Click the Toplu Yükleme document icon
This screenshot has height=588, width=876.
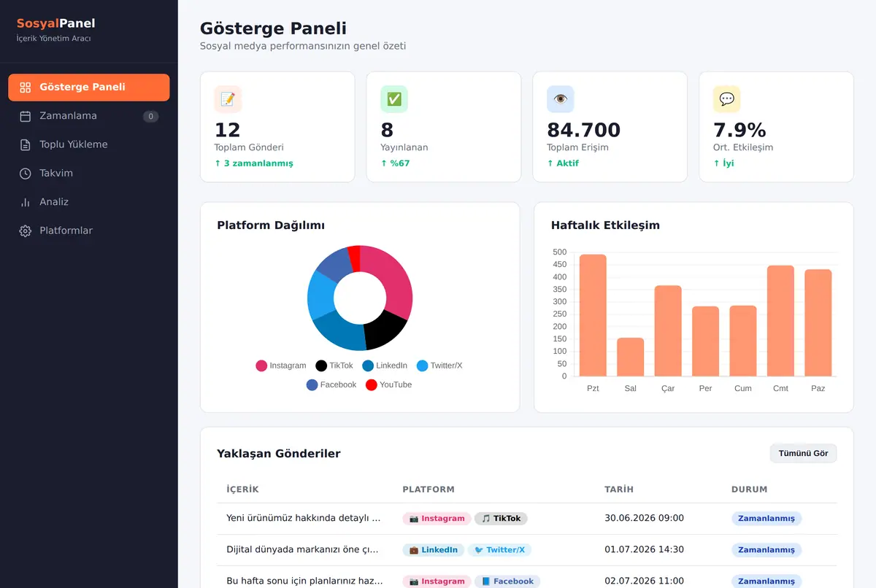(x=26, y=144)
